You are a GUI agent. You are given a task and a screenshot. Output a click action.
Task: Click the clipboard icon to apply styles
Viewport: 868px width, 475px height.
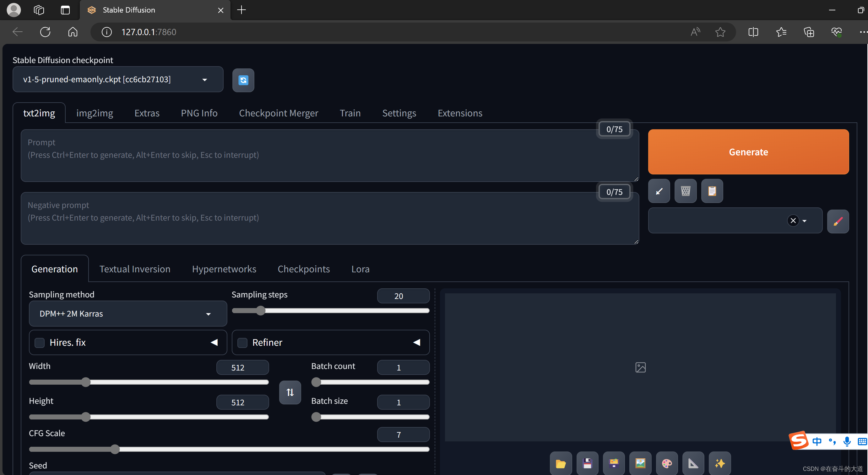712,191
